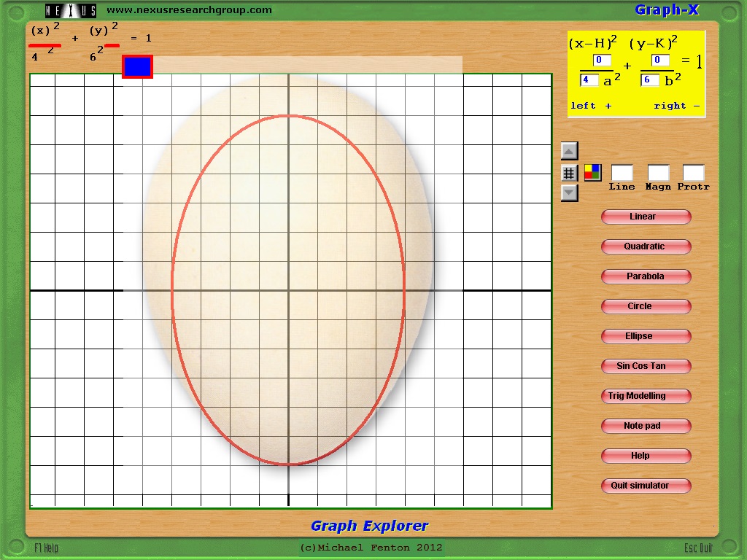Click the NEXUS logo at top left
Image resolution: width=747 pixels, height=560 pixels.
pyautogui.click(x=71, y=10)
